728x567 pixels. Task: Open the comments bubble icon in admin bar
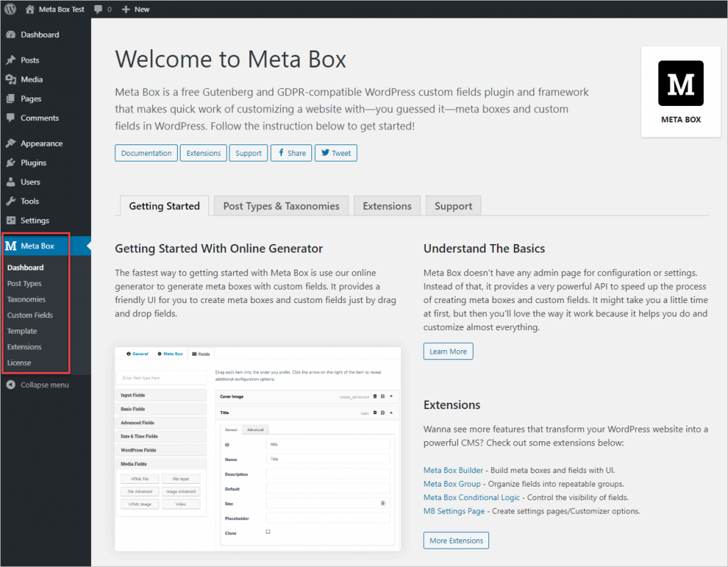click(x=97, y=9)
